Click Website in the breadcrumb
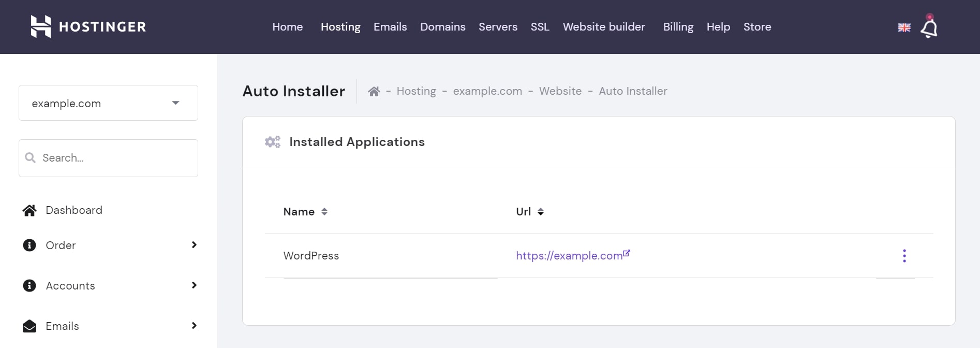 (560, 91)
